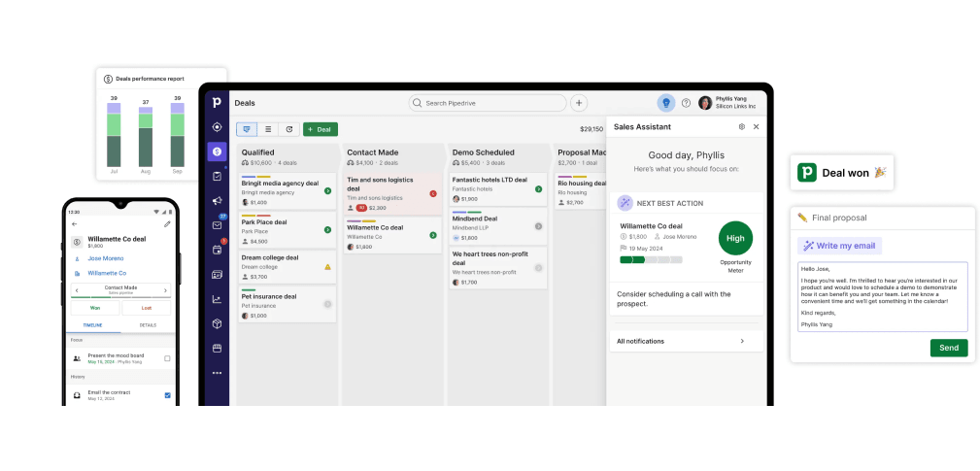This screenshot has width=980, height=471.
Task: Open the Marketplace storefront icon in sidebar
Action: point(217,348)
